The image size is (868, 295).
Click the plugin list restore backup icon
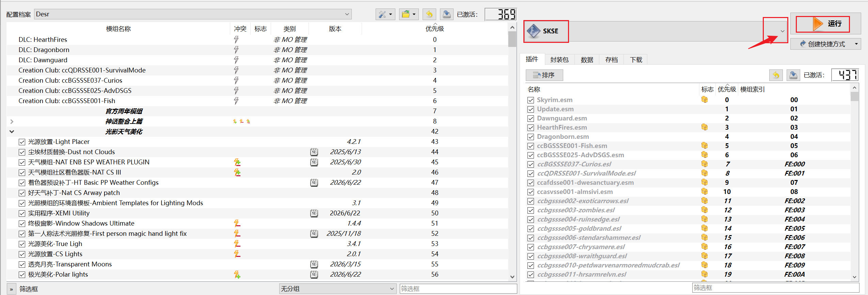point(776,75)
